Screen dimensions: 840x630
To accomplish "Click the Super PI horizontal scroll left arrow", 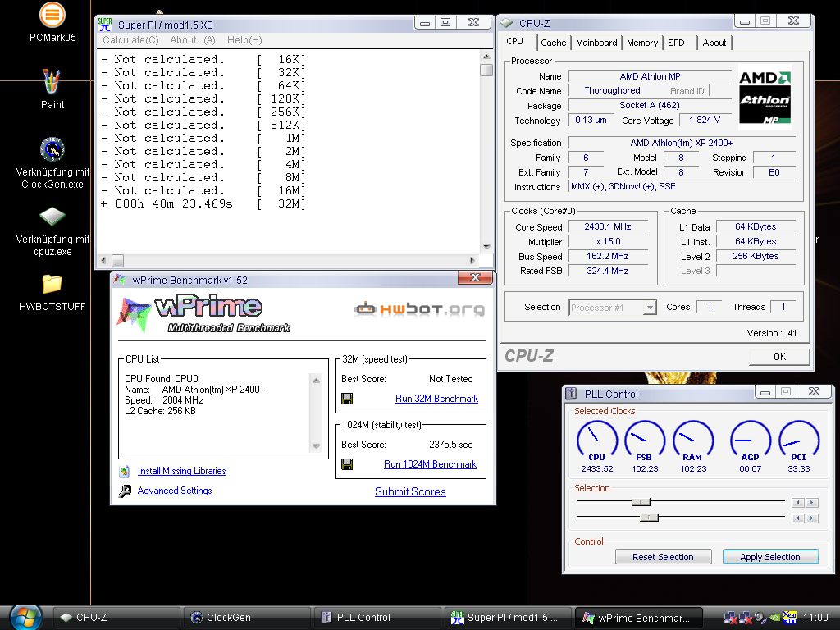I will [103, 260].
